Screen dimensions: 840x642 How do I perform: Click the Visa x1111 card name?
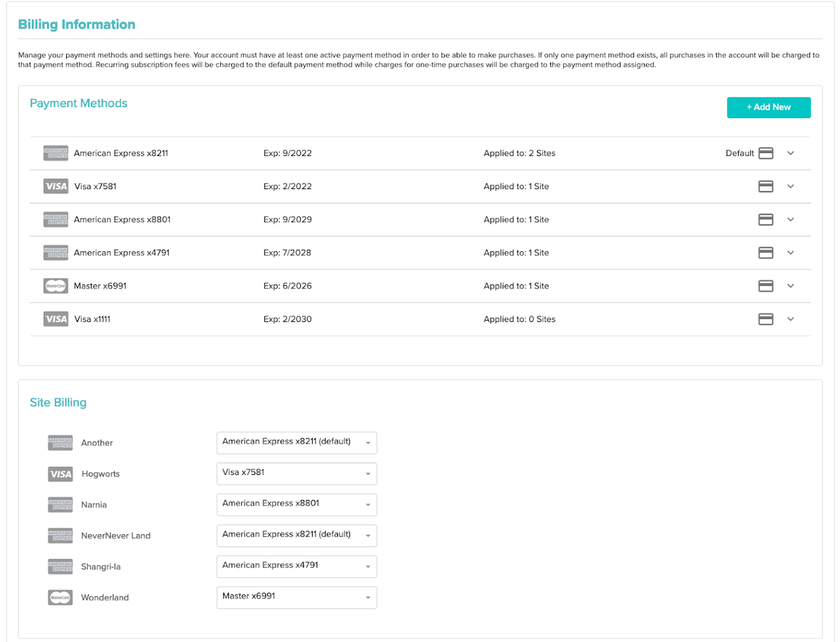[x=92, y=319]
